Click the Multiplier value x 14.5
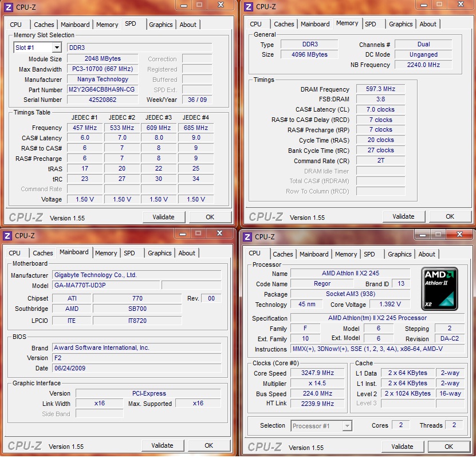This screenshot has width=476, height=458. pyautogui.click(x=317, y=383)
